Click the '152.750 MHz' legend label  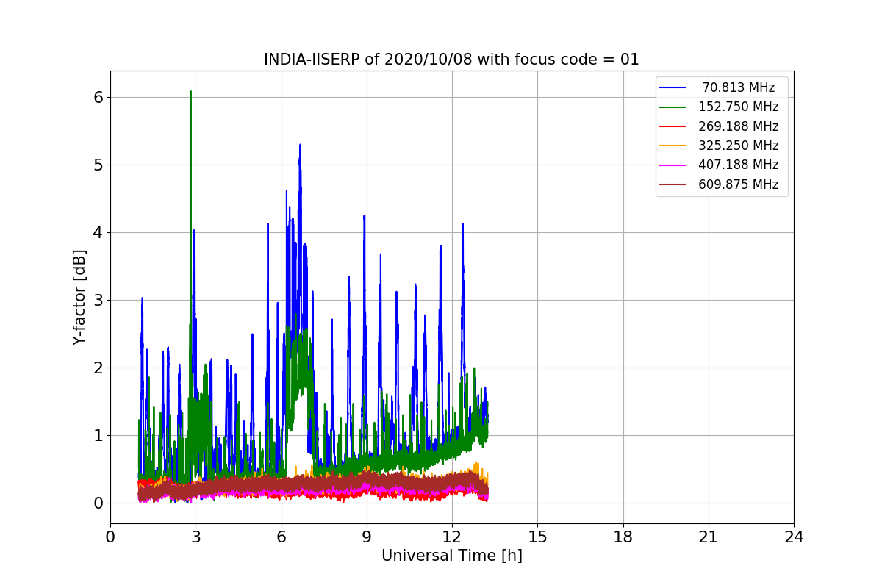point(739,107)
